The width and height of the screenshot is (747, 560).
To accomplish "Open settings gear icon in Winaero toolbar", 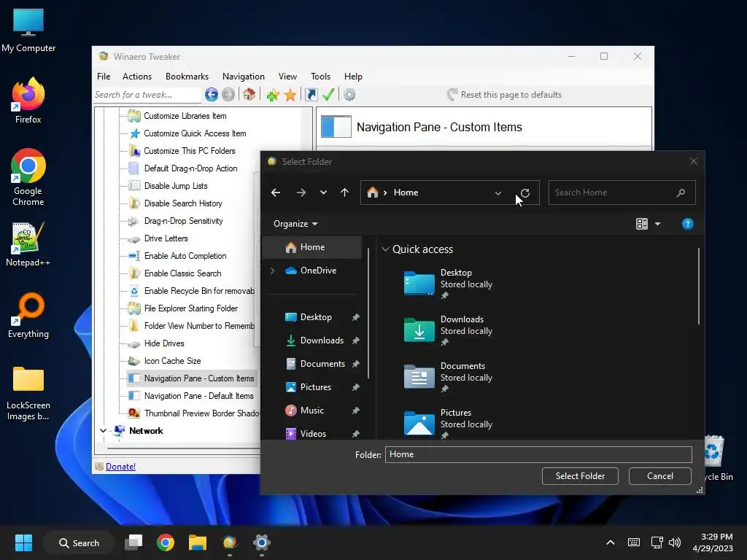I will pos(349,95).
